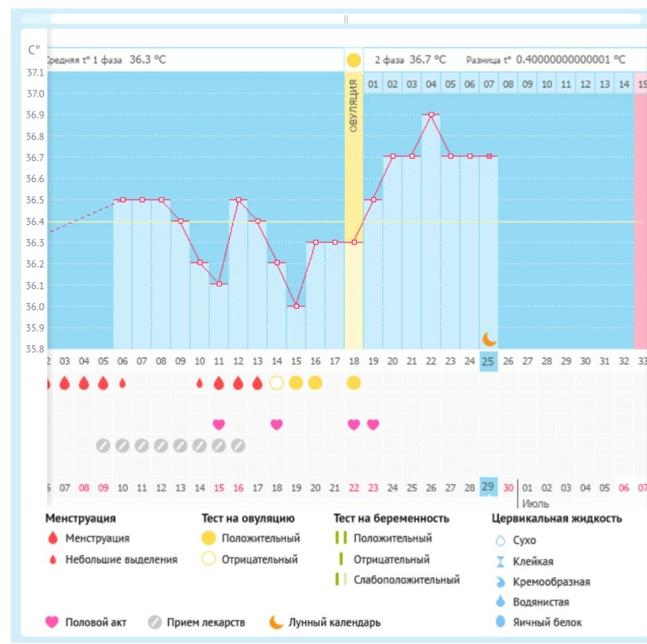Click the negative ovulation test circle on day 14
This screenshot has height=644, width=647.
(x=276, y=383)
